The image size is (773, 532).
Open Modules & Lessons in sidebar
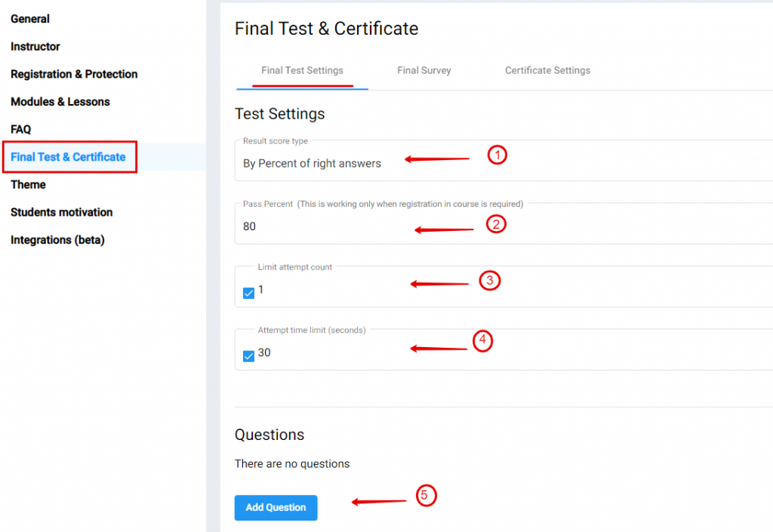[x=60, y=101]
